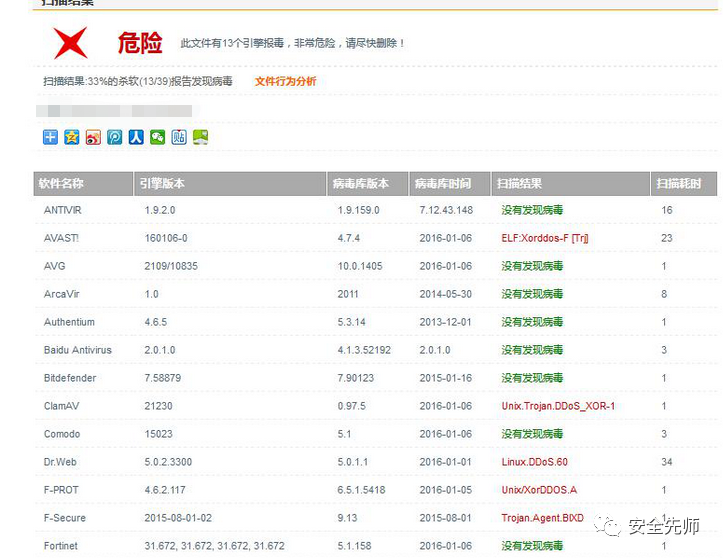Viewport: 723px width, 558px height.
Task: Share to Tencent Weibo icon
Action: 114,137
